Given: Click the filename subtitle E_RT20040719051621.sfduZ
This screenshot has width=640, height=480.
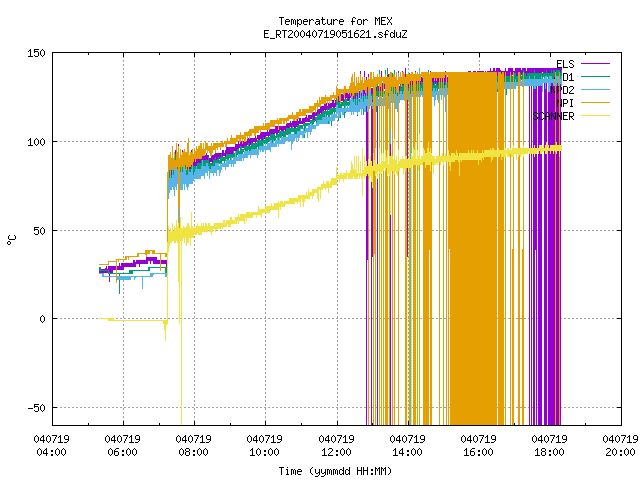Looking at the screenshot, I should click(335, 34).
